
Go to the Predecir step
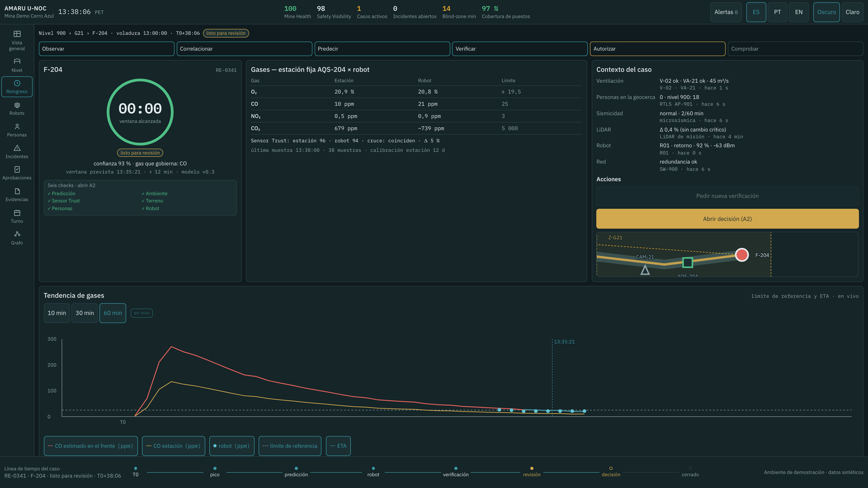[382, 49]
